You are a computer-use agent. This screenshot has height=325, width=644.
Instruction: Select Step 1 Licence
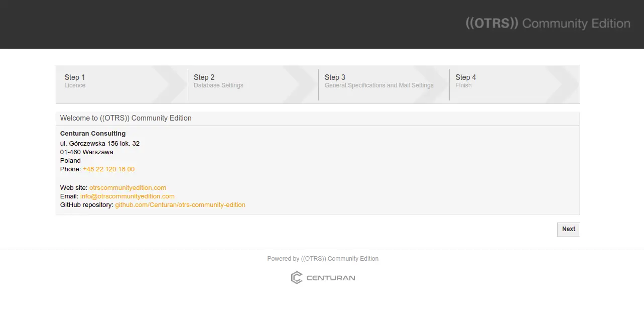coord(121,84)
